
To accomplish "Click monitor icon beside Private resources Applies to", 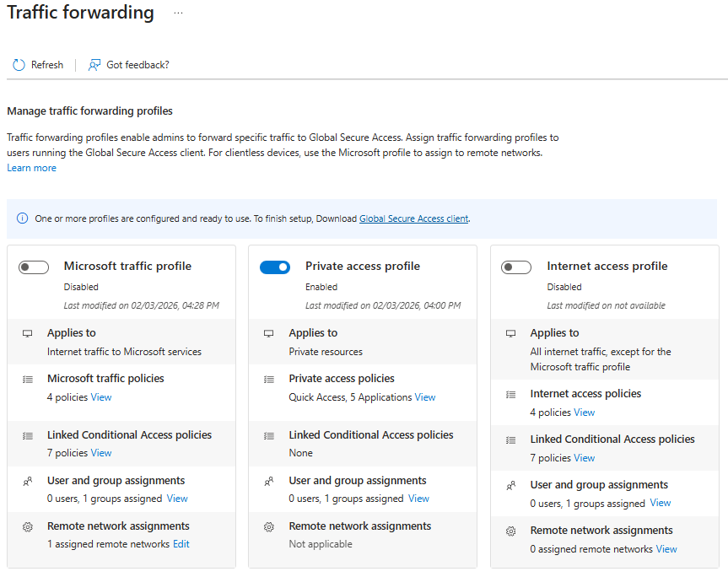I will 269,333.
